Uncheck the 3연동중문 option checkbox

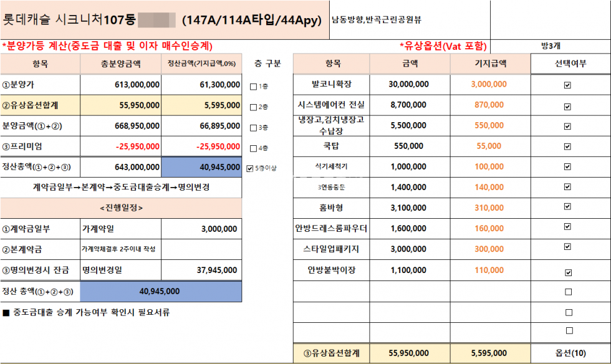(567, 187)
